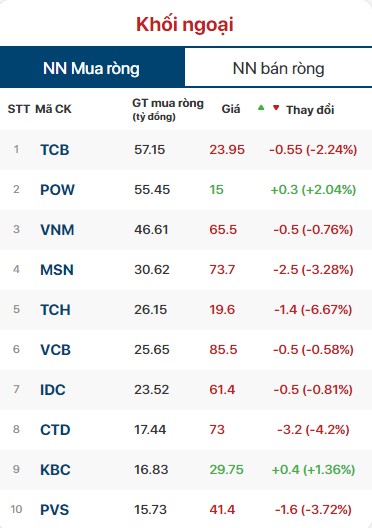The height and width of the screenshot is (528, 372).
Task: Click the Mã CK column header
Action: [x=54, y=109]
